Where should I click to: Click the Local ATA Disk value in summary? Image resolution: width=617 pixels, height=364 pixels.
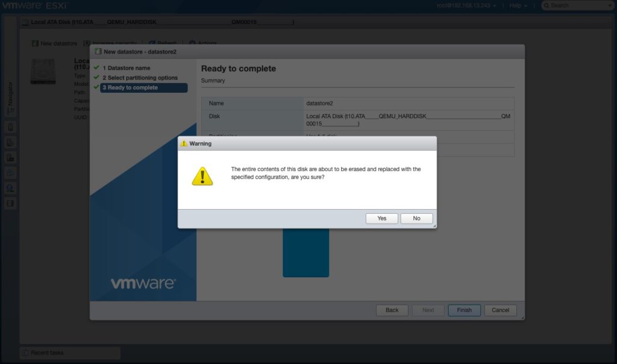pos(408,120)
